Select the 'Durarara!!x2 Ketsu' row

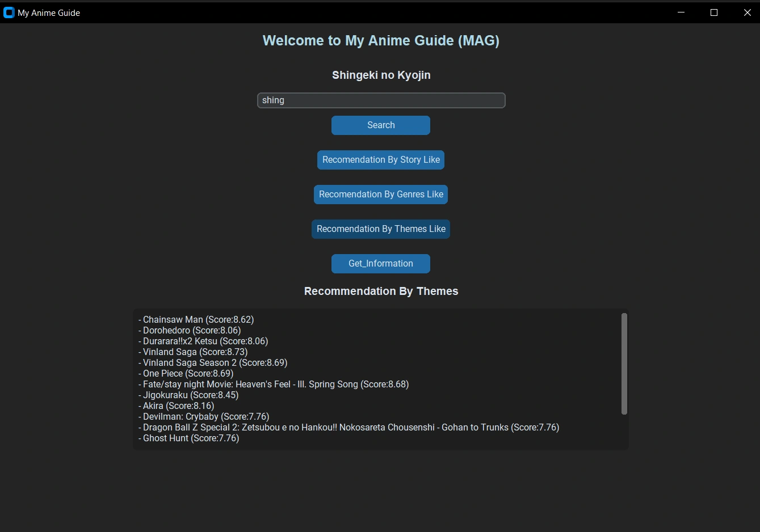tap(203, 341)
